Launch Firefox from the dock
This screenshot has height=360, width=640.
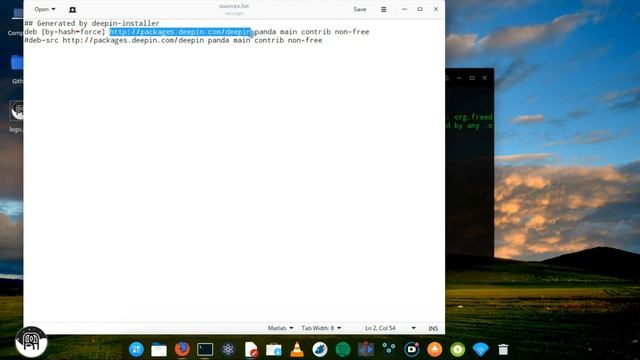(x=182, y=349)
